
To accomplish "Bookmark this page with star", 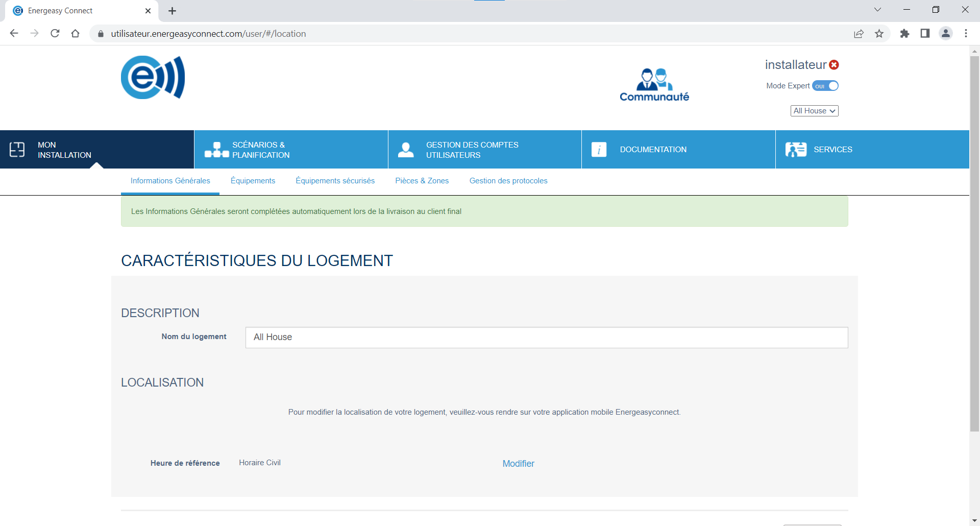I will [x=879, y=34].
